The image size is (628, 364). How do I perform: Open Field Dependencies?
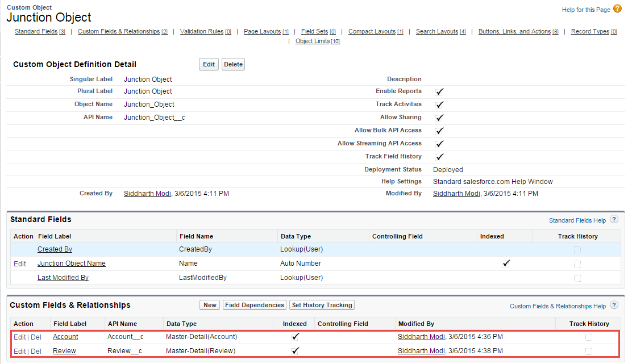click(254, 305)
